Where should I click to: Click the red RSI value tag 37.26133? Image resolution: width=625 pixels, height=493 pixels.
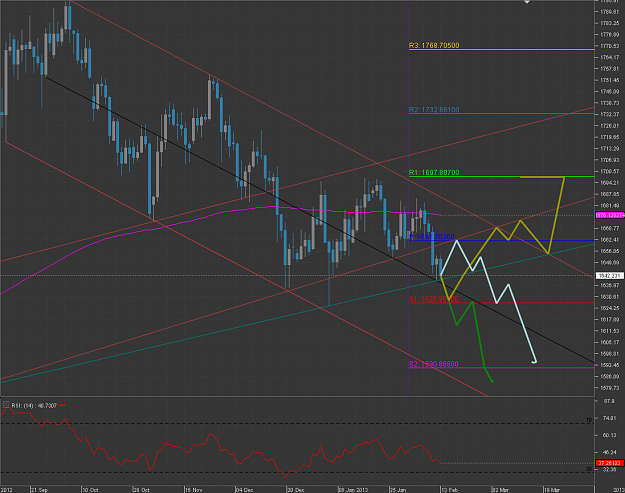pos(609,463)
